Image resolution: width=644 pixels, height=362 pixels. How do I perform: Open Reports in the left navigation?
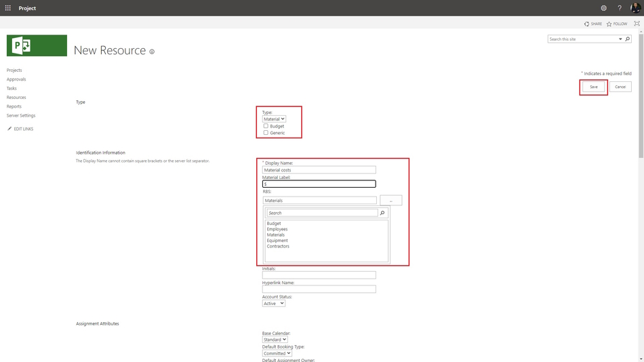[x=14, y=106]
